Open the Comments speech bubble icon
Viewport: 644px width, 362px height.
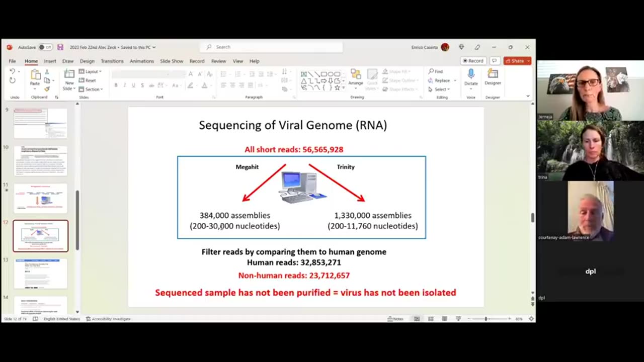(x=494, y=61)
